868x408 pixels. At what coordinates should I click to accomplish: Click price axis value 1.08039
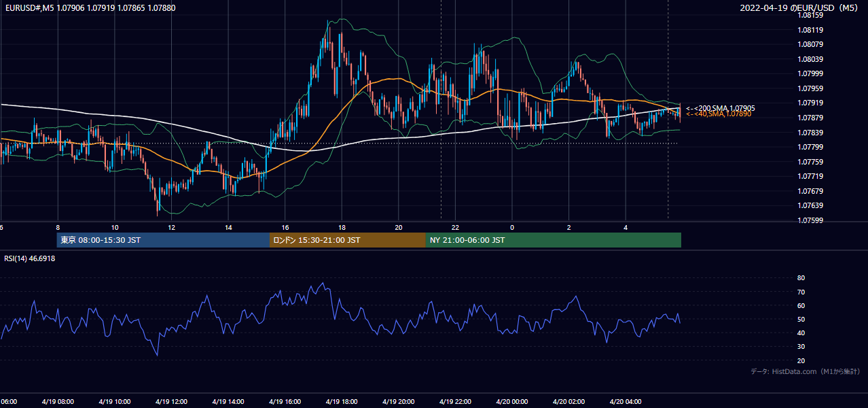pyautogui.click(x=810, y=59)
